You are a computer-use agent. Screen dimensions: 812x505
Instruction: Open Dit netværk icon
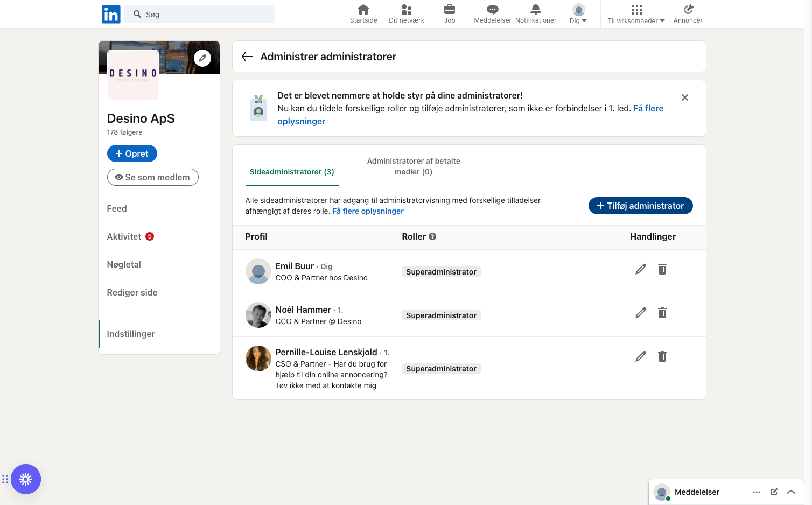[x=407, y=14]
